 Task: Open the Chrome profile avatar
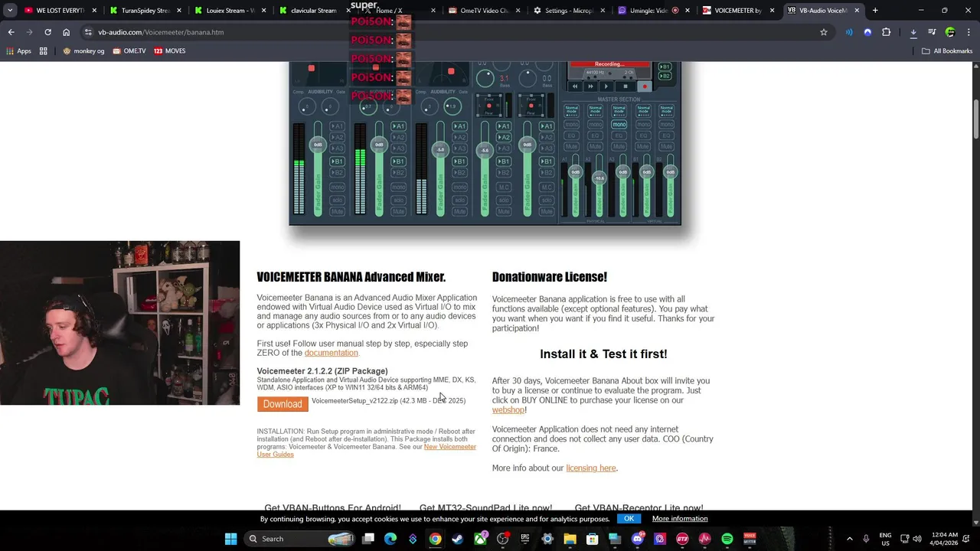[950, 32]
